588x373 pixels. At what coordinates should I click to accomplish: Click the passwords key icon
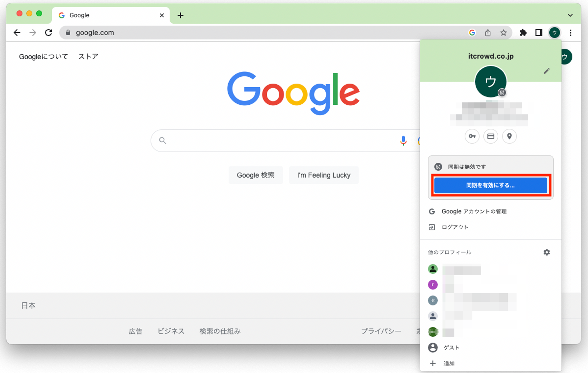[x=472, y=136]
